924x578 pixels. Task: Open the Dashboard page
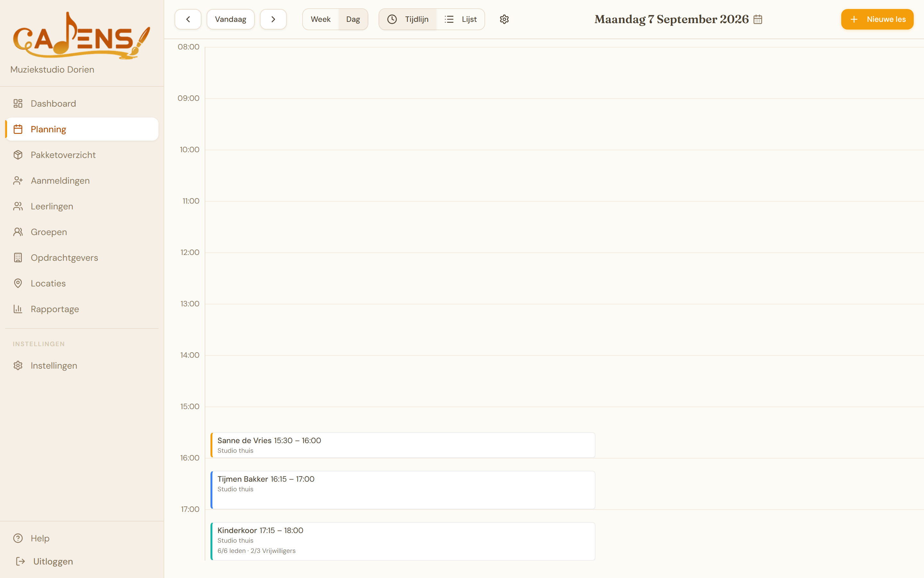pos(82,104)
